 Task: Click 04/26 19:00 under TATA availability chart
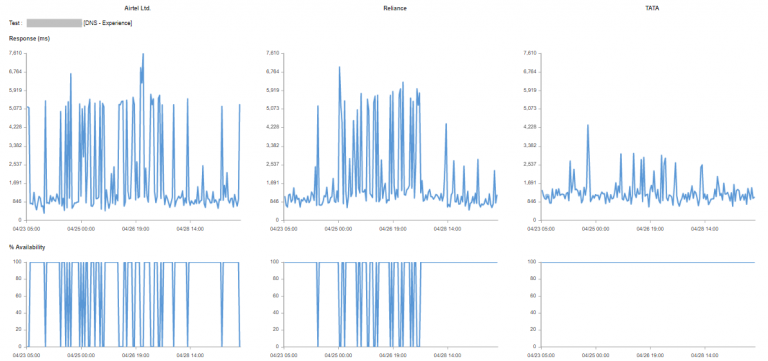click(651, 355)
